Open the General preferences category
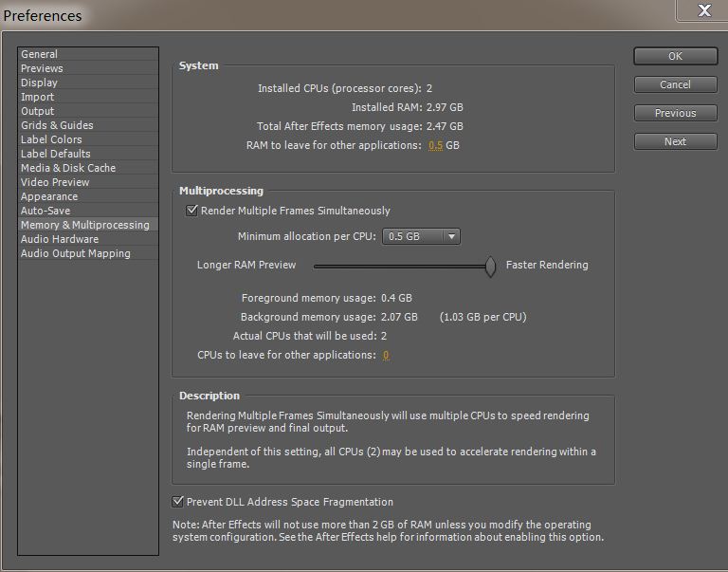 coord(88,54)
